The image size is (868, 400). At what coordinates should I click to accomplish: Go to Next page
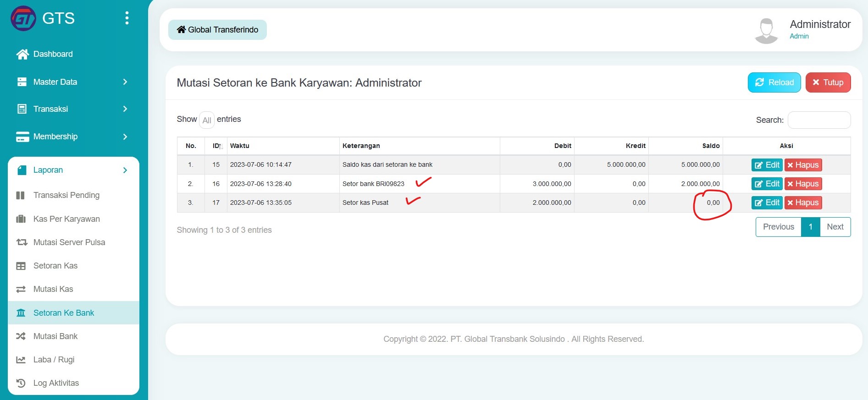click(x=835, y=227)
